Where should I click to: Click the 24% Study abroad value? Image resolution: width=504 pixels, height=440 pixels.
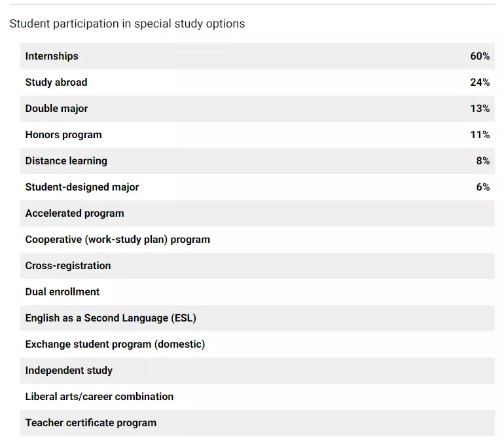point(480,82)
